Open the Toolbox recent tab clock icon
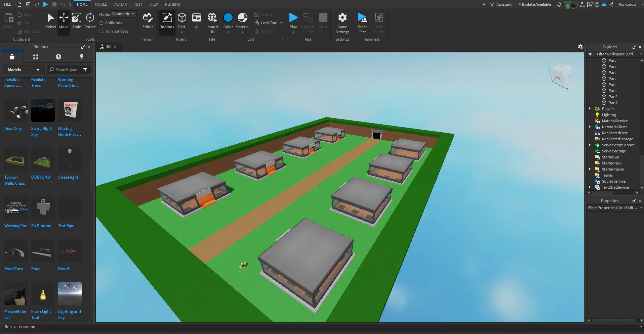The image size is (644, 334). [58, 57]
